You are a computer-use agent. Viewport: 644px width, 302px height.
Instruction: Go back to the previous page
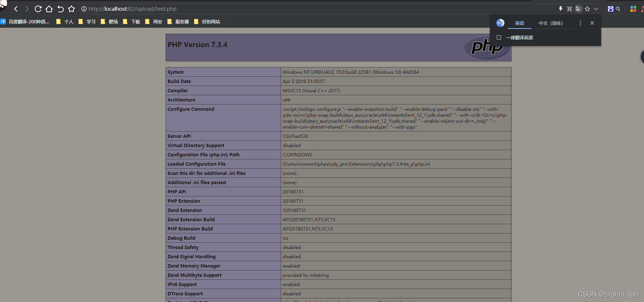(x=16, y=9)
